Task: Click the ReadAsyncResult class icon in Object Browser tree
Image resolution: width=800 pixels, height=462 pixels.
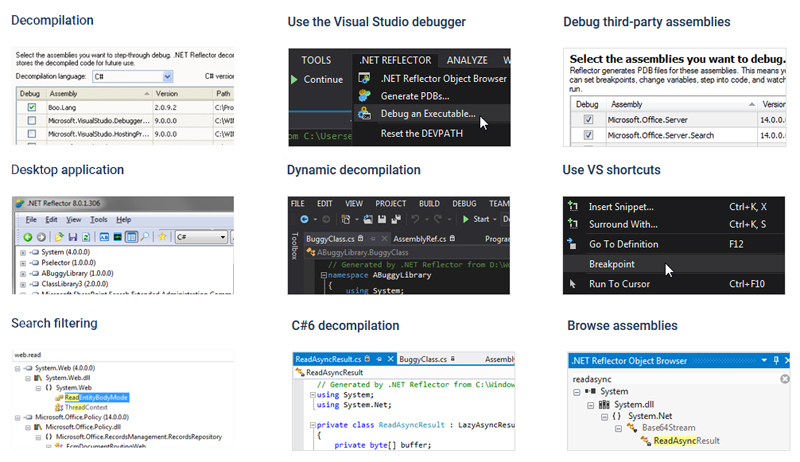Action: (x=646, y=441)
